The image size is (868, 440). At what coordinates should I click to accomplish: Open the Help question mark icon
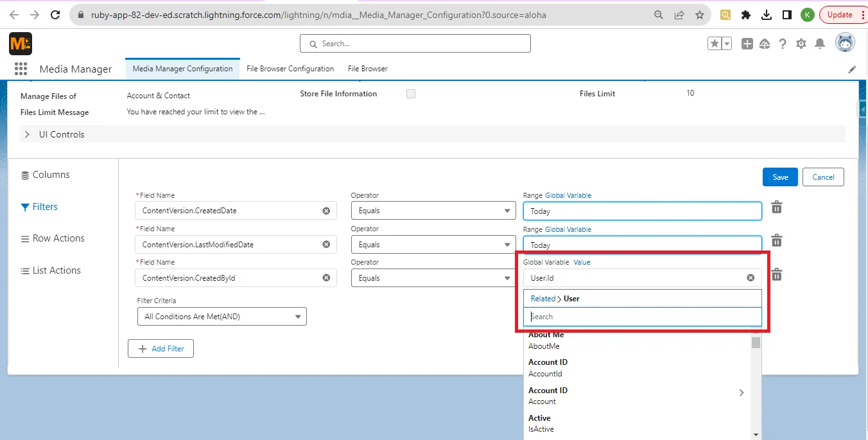click(783, 44)
